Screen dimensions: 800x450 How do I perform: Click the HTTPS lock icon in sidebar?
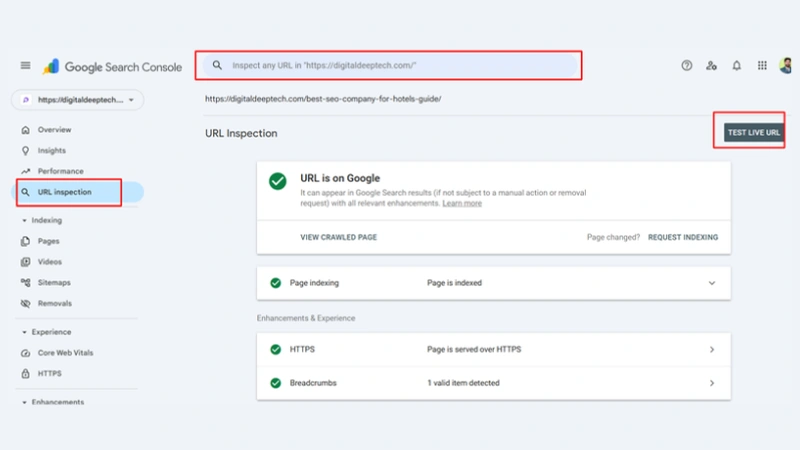pos(26,373)
